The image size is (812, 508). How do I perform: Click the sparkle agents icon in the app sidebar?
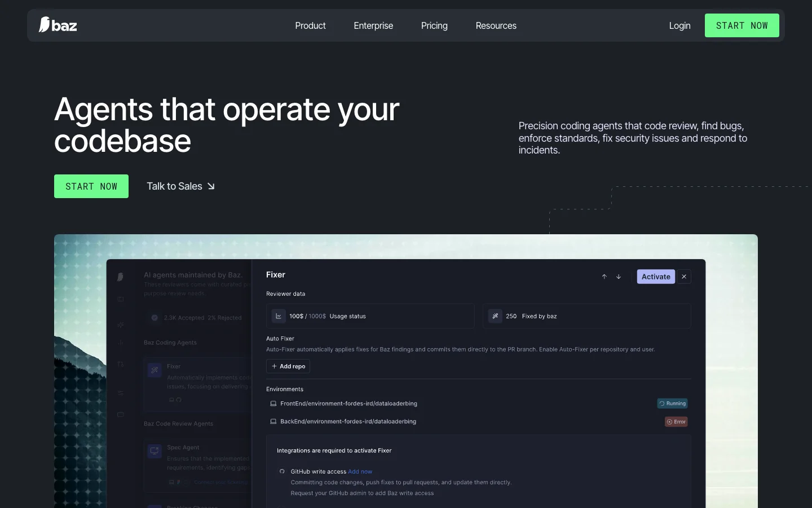(120, 325)
